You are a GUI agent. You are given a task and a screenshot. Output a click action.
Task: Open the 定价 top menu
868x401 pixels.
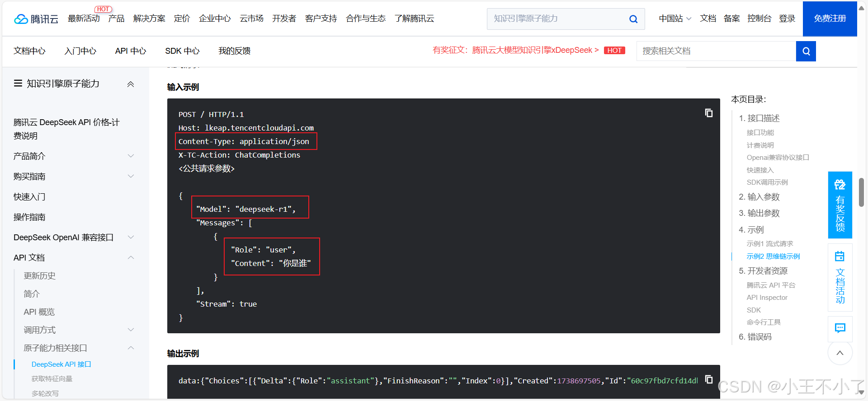point(182,19)
